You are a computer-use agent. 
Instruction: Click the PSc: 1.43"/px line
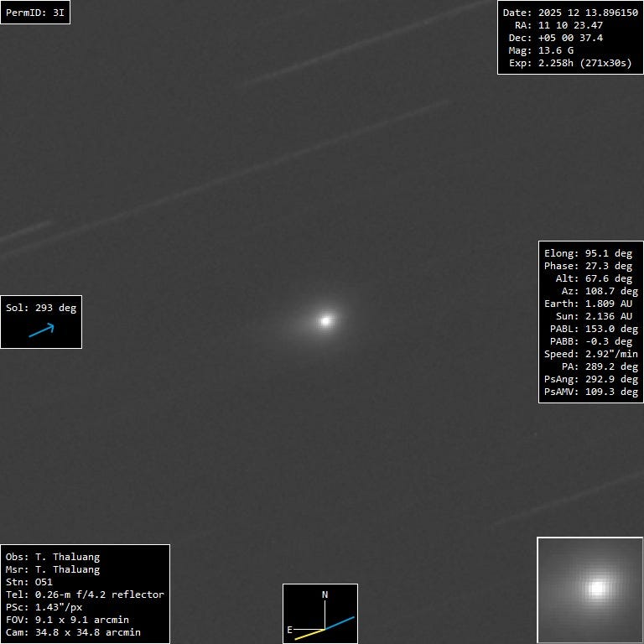click(44, 607)
